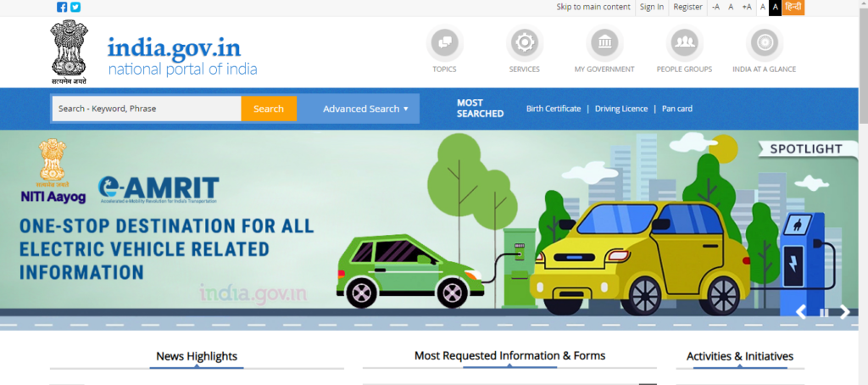The height and width of the screenshot is (385, 868).
Task: Click the Topics speech-bubble icon
Action: [x=444, y=42]
